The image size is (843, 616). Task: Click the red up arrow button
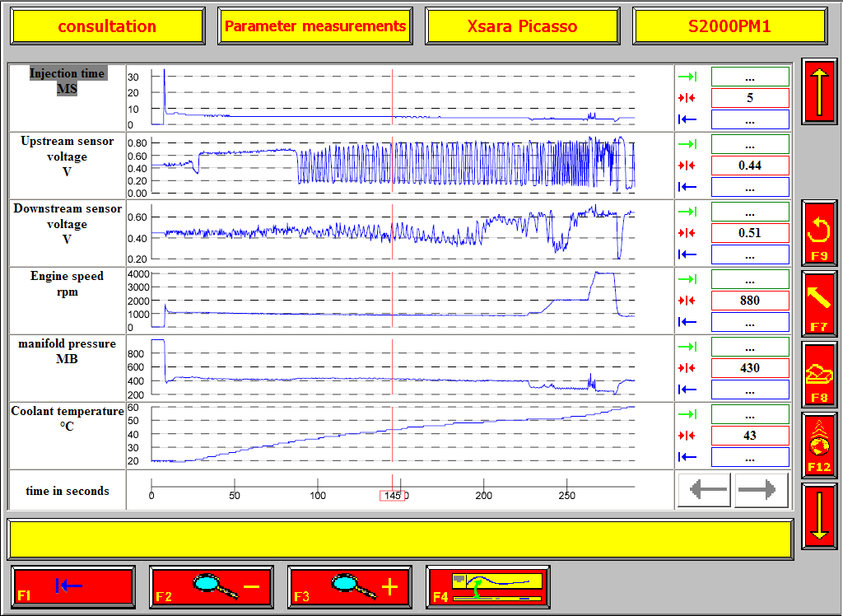pos(819,91)
